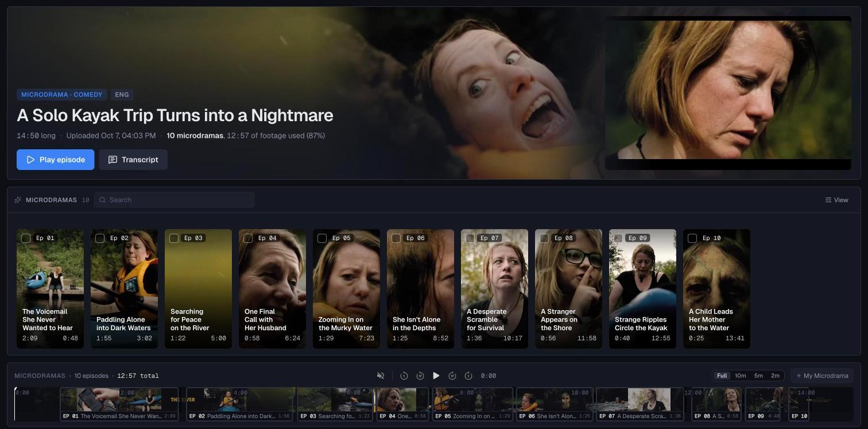Set timeline zoom to 5m
868x429 pixels.
758,376
